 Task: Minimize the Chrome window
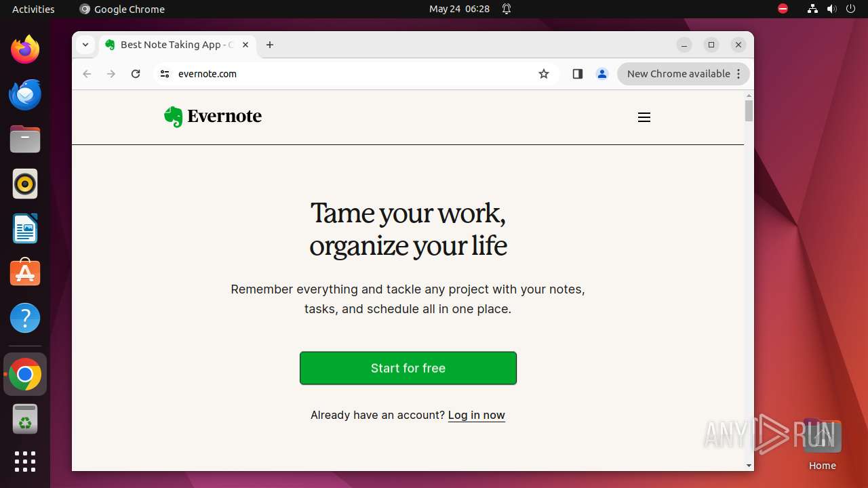[684, 45]
